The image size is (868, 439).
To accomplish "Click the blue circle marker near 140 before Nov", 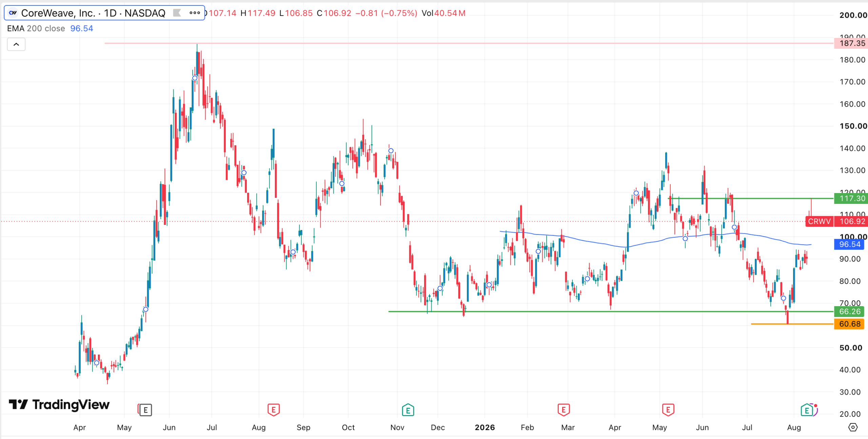I will click(391, 151).
